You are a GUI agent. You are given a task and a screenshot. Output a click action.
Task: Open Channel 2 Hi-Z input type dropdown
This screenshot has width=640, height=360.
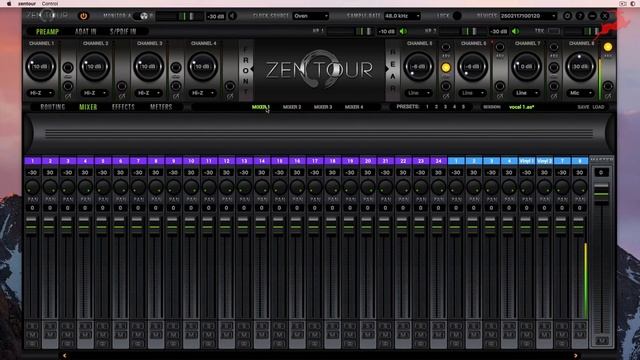point(95,93)
